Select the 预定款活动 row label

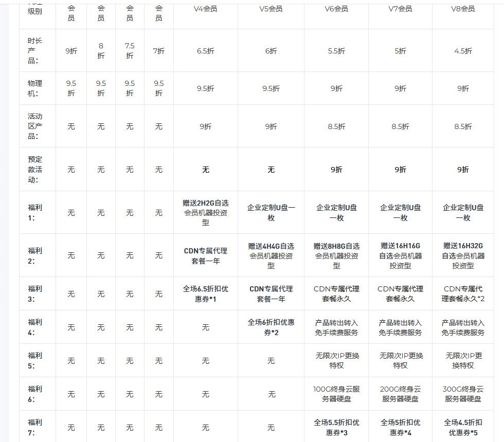[x=35, y=170]
